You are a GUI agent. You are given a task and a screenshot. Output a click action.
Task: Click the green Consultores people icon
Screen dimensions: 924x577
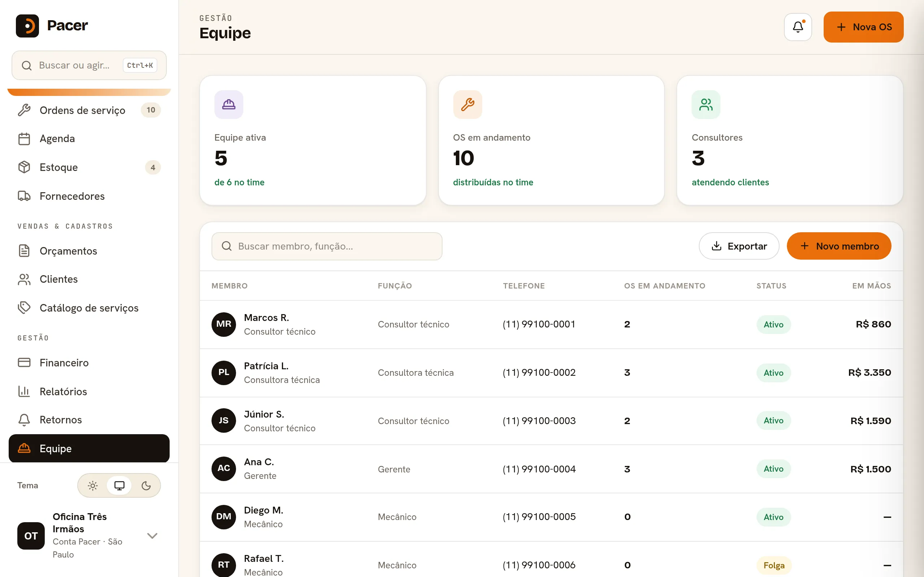[706, 104]
